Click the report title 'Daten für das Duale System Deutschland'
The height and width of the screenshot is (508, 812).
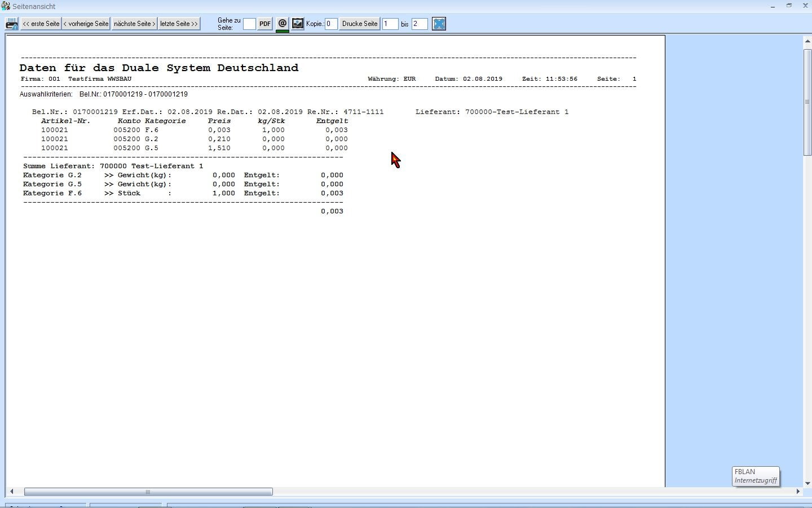coord(159,68)
